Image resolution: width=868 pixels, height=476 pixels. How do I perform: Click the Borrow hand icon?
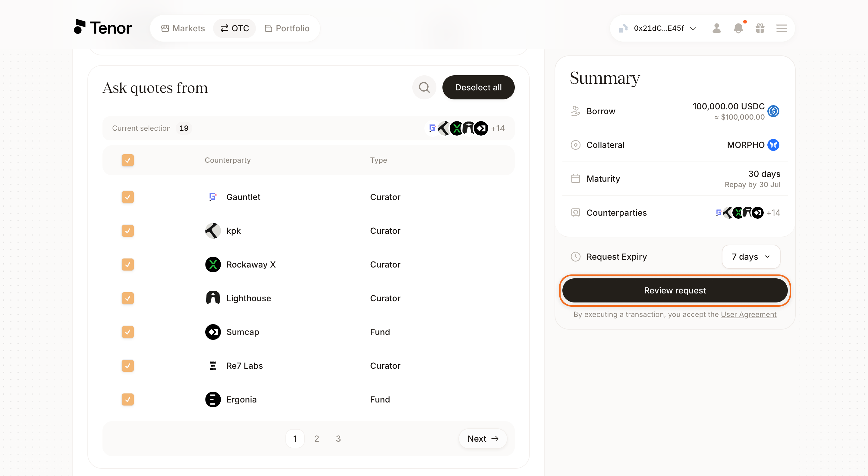coord(576,111)
